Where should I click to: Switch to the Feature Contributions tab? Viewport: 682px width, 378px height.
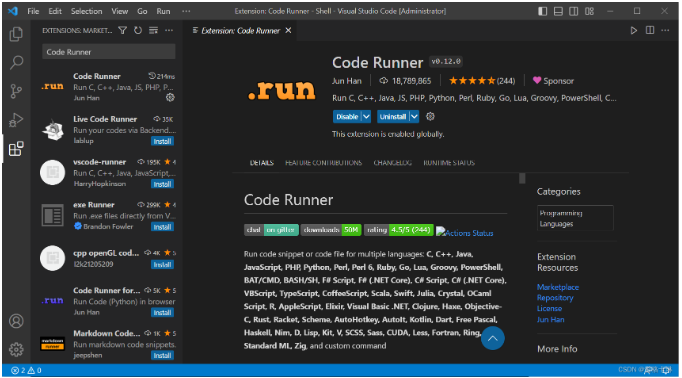tap(323, 163)
